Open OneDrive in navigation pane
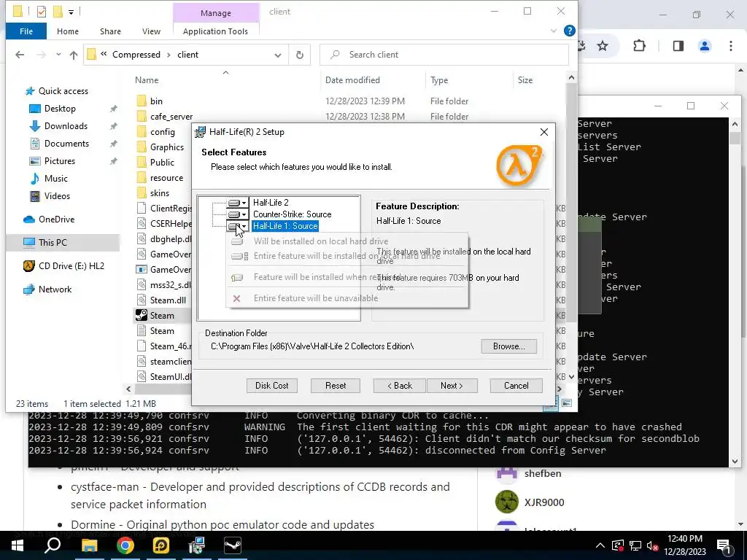The image size is (747, 560). click(x=56, y=219)
